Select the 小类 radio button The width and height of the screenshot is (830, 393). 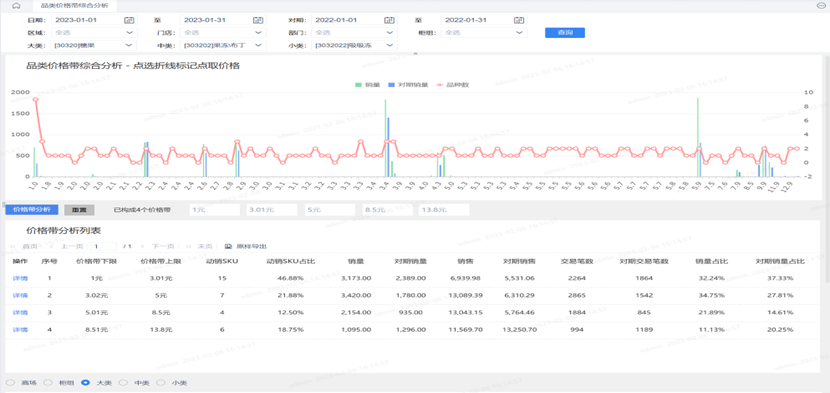coord(160,382)
